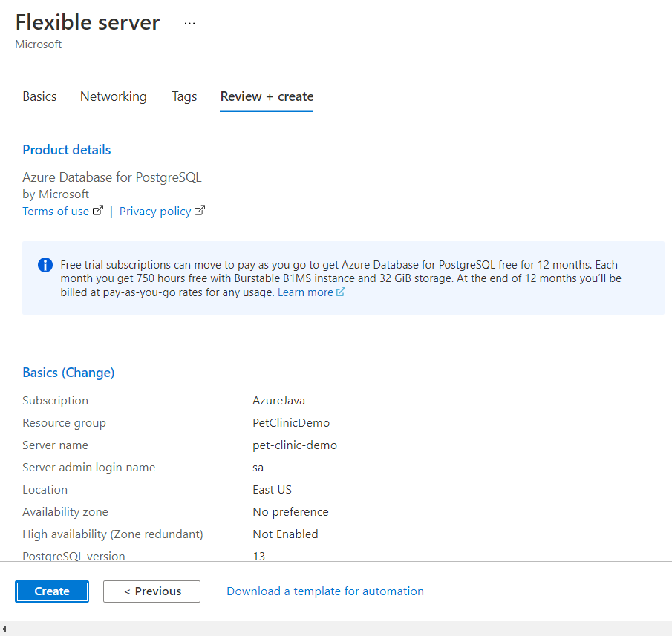Click external link icon after Learn more
The width and height of the screenshot is (672, 636).
coord(340,292)
